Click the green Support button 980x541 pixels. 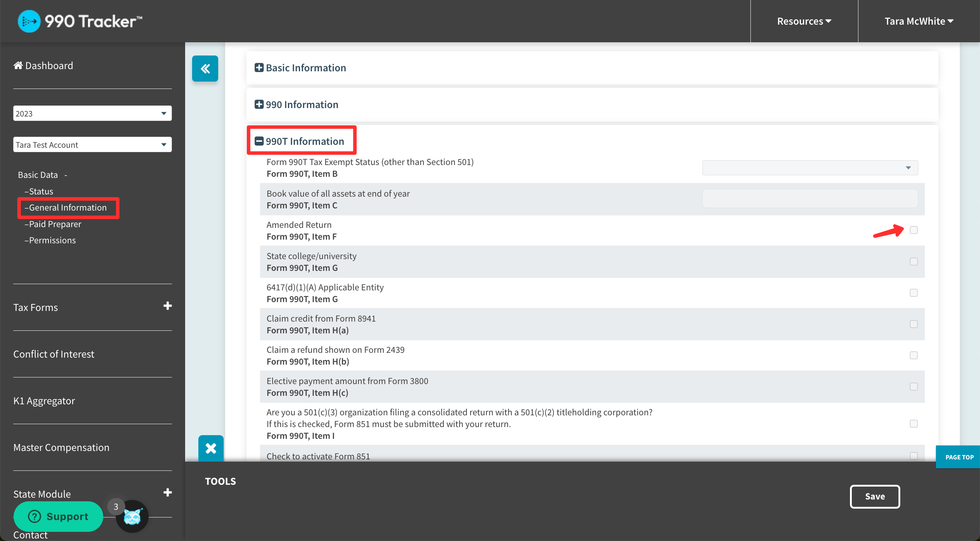click(58, 517)
